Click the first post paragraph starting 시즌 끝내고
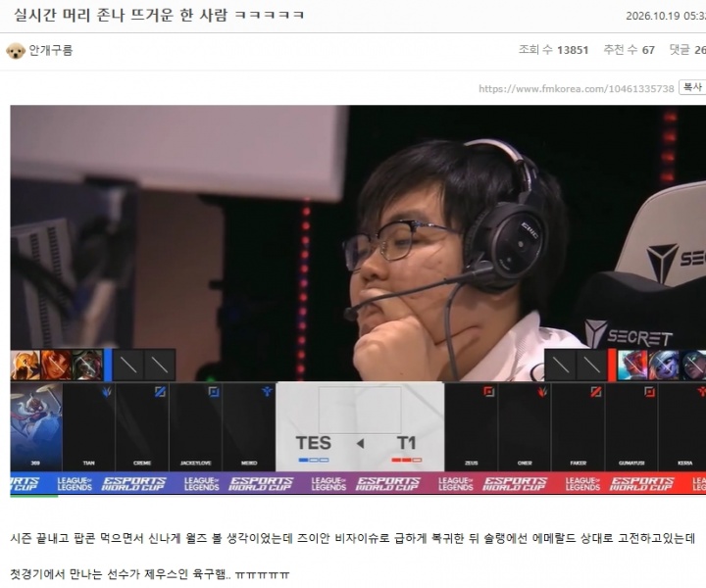This screenshot has height=588, width=706. [353, 538]
